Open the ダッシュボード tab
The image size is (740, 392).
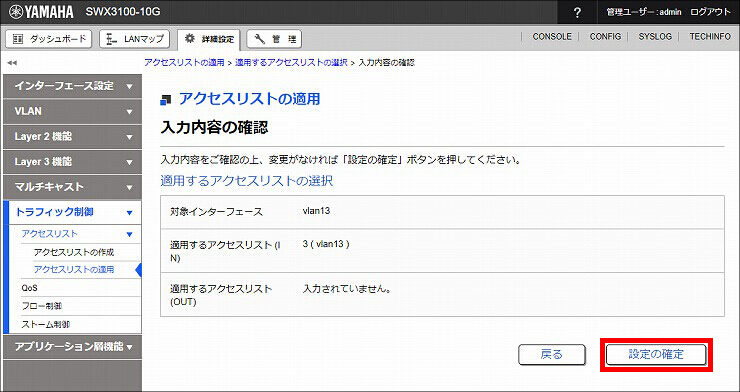[49, 39]
